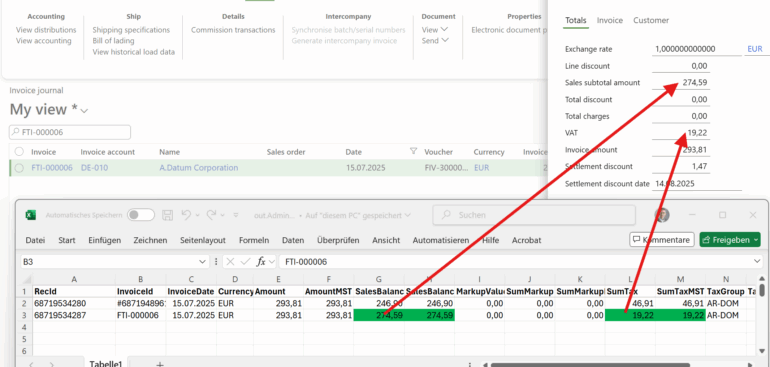
Task: Switch to the Invoice tab in side pane
Action: [609, 21]
